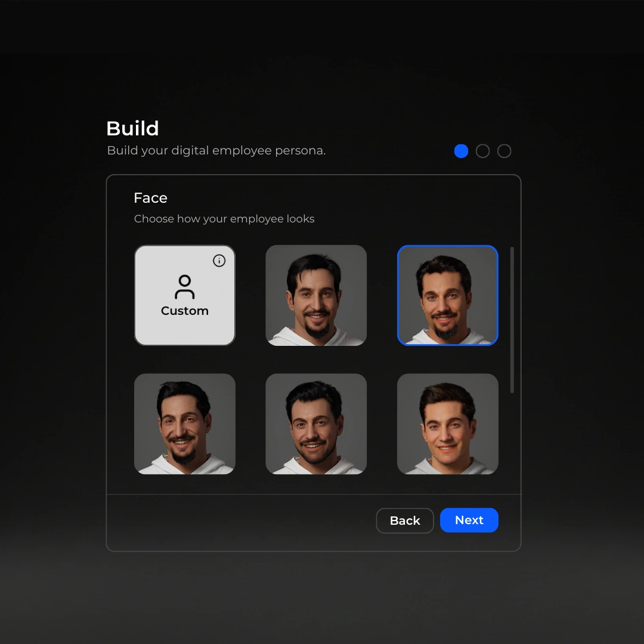
Task: Go back using the Back button
Action: pyautogui.click(x=405, y=520)
